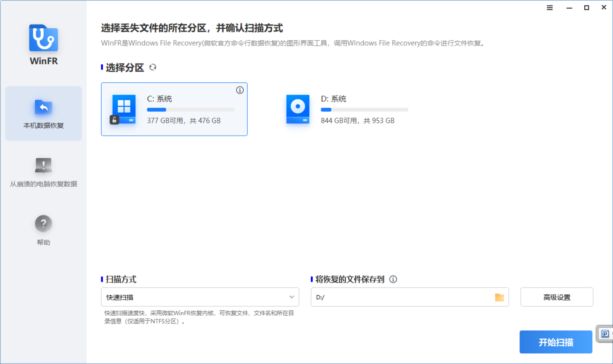
Task: Click the chevron arrow in the scan mode box
Action: coord(292,297)
